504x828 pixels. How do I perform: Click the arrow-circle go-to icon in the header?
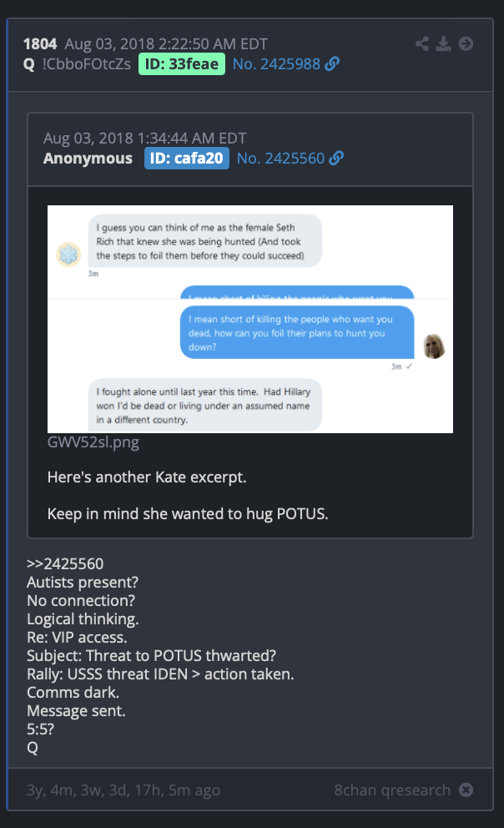(x=466, y=43)
